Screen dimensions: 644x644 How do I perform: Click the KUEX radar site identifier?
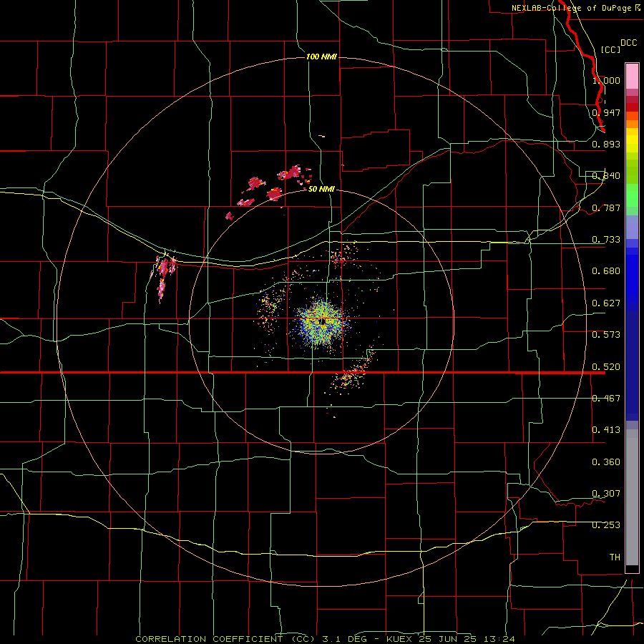(x=401, y=639)
